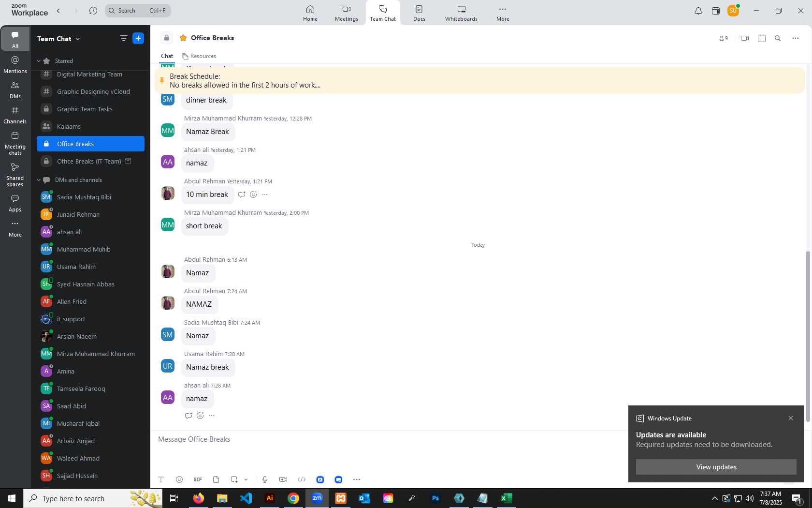Open the More menu in top navigation

503,13
